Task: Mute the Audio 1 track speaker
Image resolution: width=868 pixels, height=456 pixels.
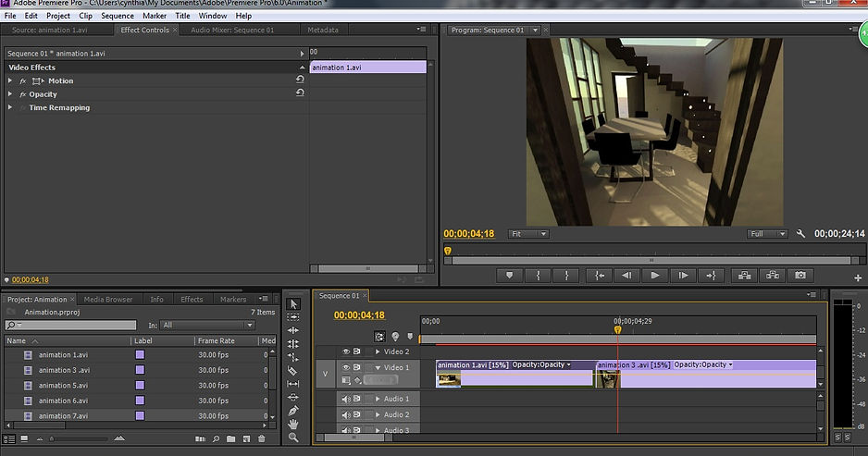Action: click(x=347, y=399)
